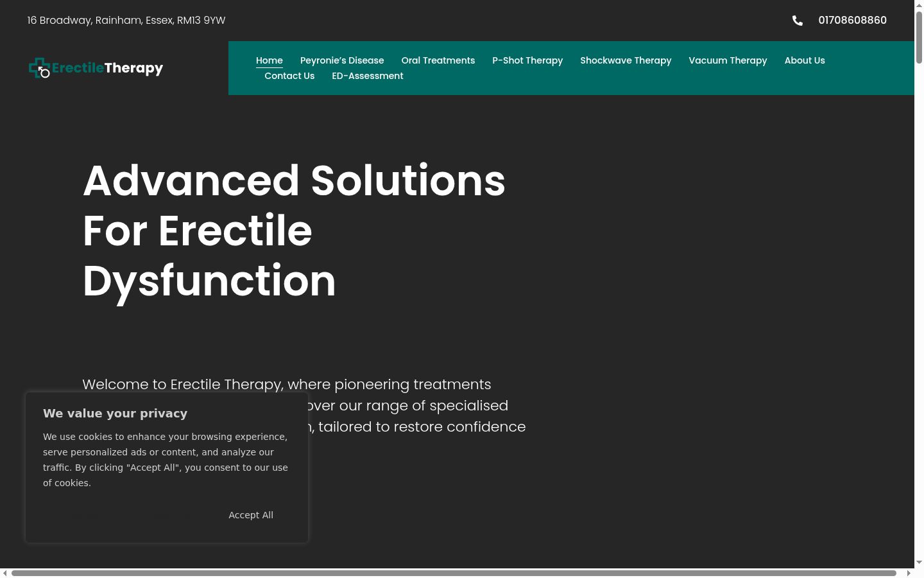Viewport: 924px width, 578px height.
Task: Open the Contact Us page
Action: tap(289, 76)
